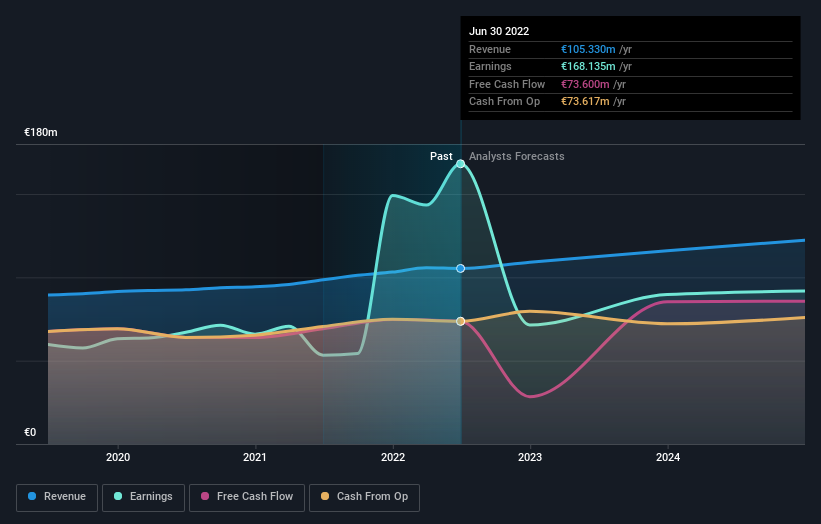
Task: Click the €168.135m earnings value
Action: (588, 66)
